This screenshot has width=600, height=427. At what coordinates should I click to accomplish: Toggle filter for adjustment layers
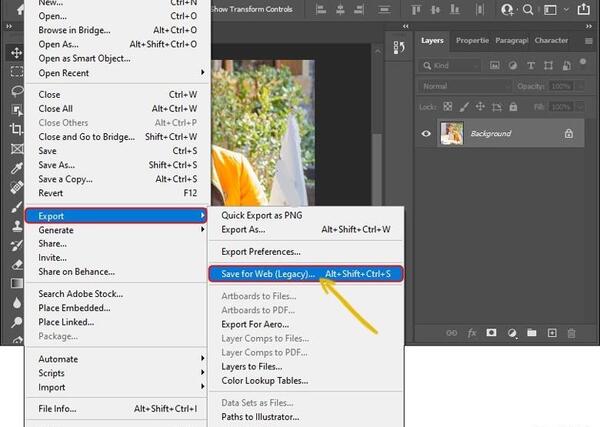(513, 66)
